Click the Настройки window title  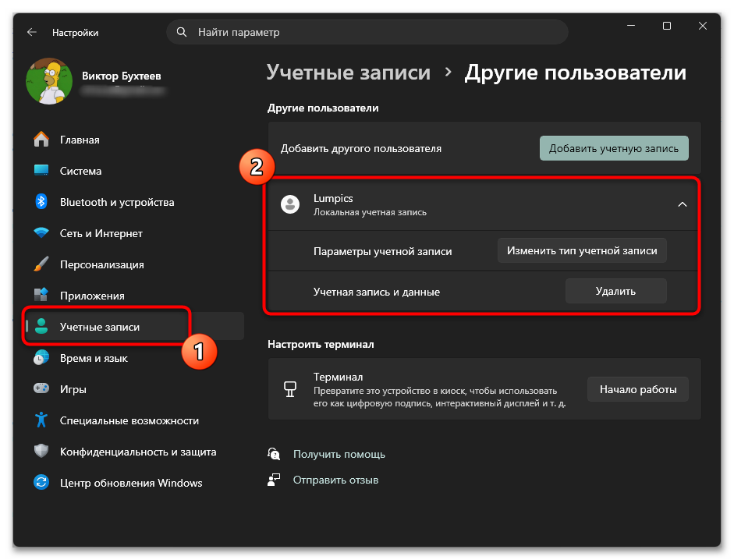click(75, 32)
